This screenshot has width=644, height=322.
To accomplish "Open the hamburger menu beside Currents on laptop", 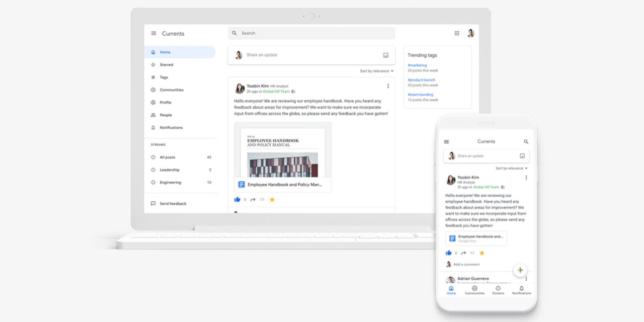I will (x=153, y=34).
